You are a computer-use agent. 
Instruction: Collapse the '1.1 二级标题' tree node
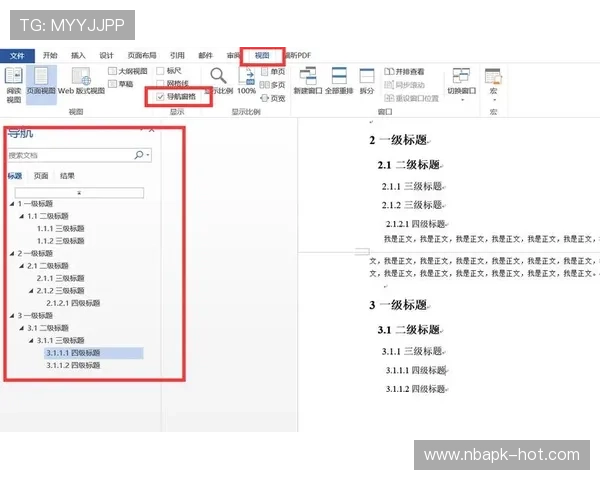tap(21, 216)
